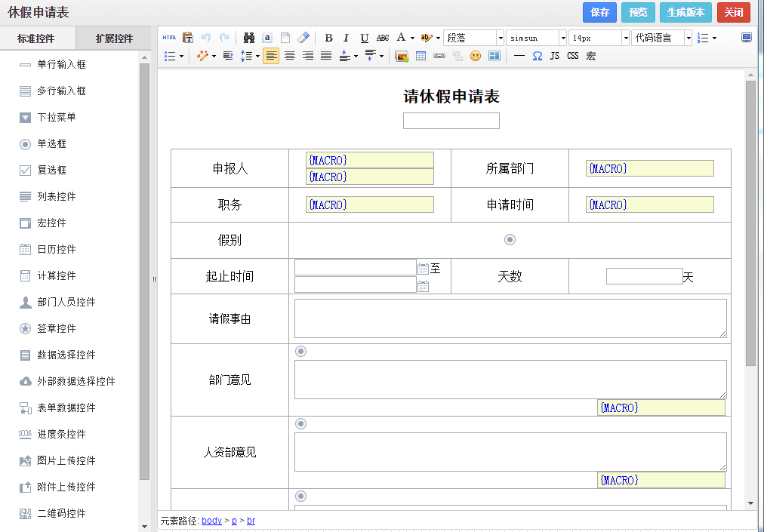Click the 保存 save button
Screen dimensions: 764x532
coord(599,12)
